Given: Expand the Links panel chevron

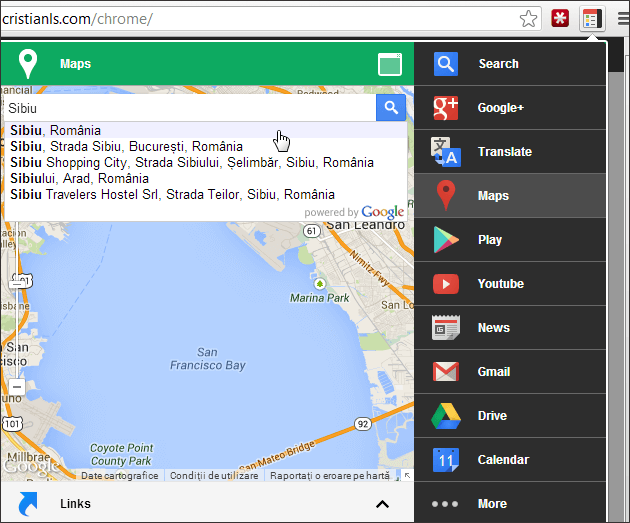Looking at the screenshot, I should pos(381,504).
